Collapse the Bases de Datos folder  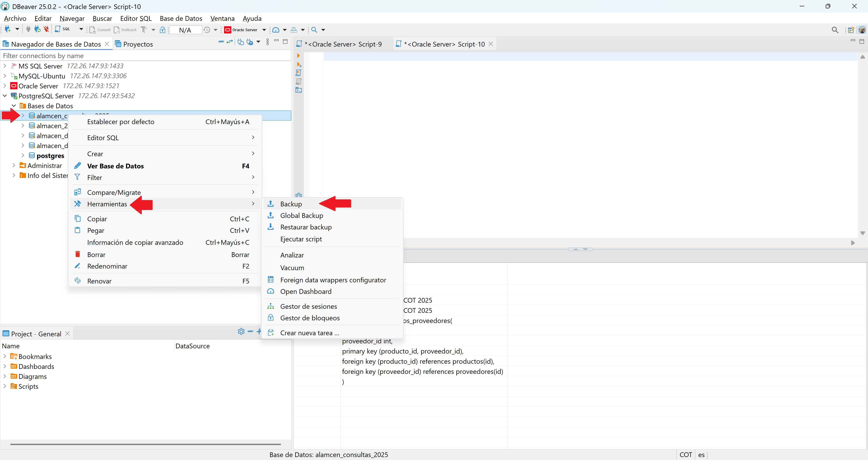14,106
